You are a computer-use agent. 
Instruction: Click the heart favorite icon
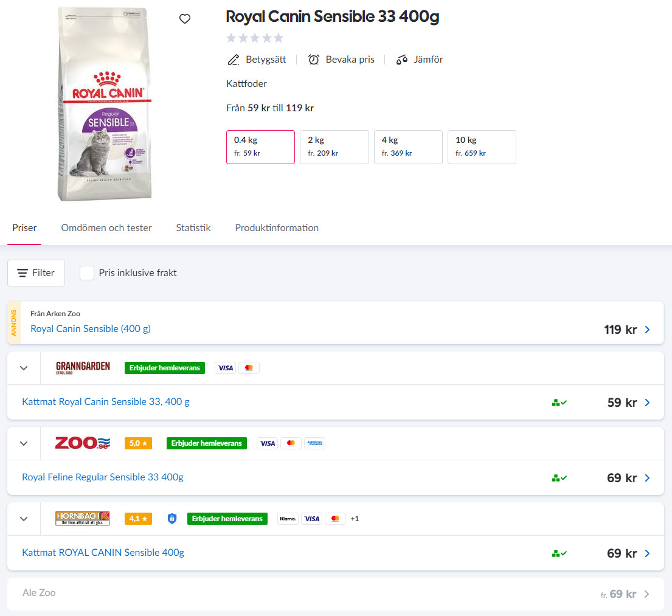coord(185,19)
